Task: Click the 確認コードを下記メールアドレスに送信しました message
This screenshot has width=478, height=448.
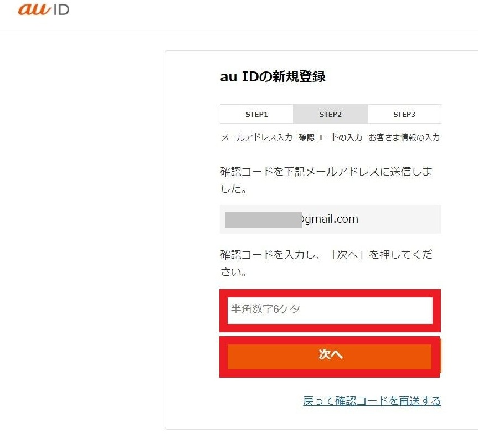Action: tap(326, 180)
